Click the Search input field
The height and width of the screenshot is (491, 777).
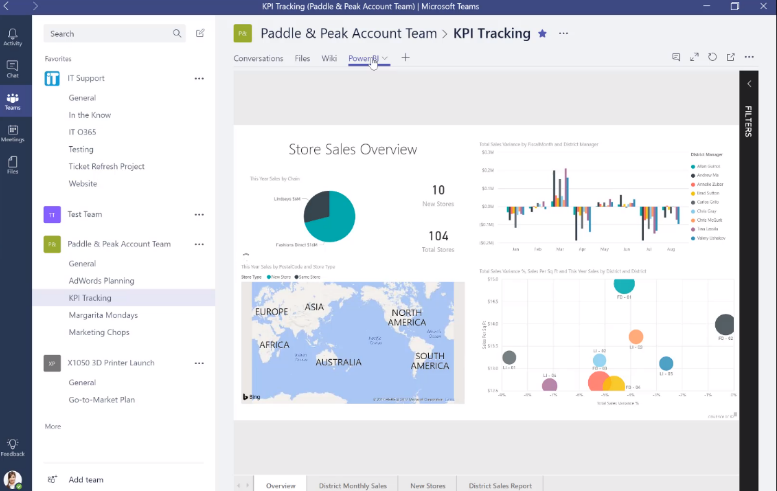click(x=112, y=33)
